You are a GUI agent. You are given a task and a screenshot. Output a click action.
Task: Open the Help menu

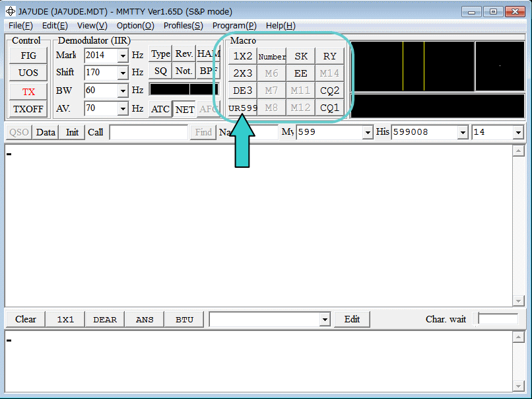(x=281, y=26)
